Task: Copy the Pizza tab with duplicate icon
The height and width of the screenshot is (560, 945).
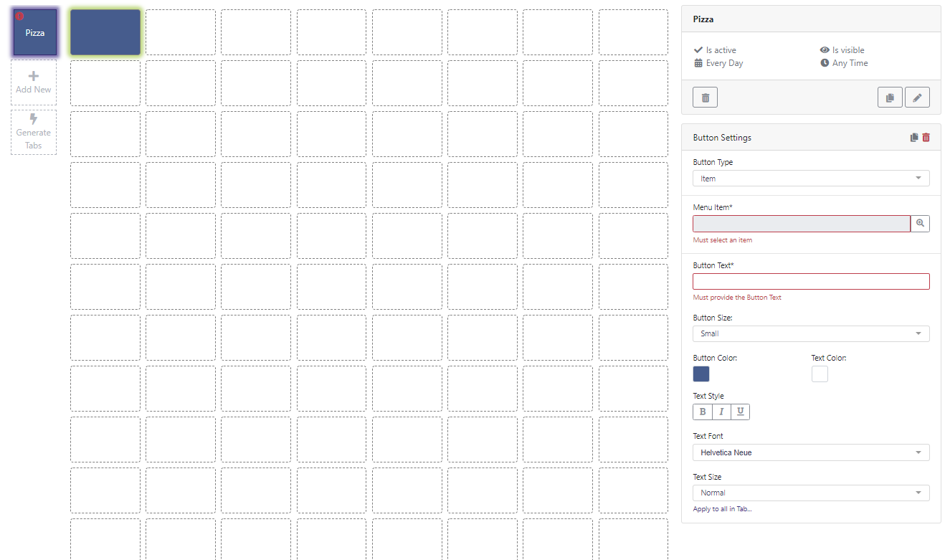Action: 890,97
